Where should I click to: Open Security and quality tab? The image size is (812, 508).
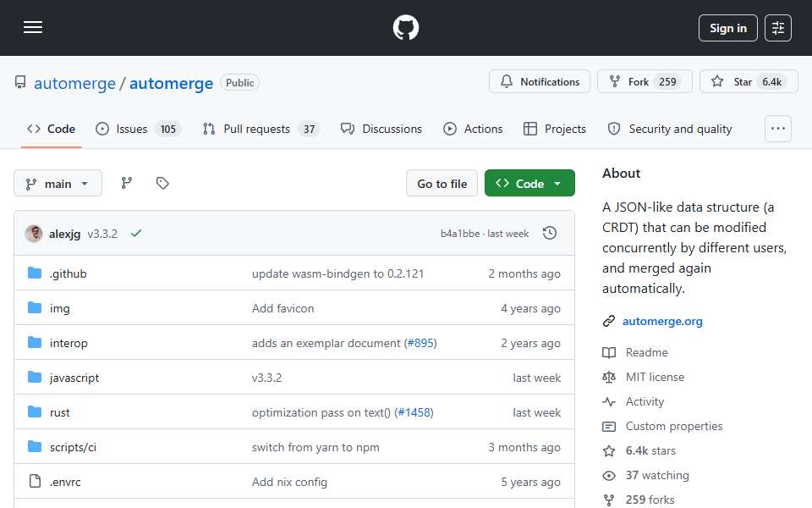pyautogui.click(x=670, y=129)
